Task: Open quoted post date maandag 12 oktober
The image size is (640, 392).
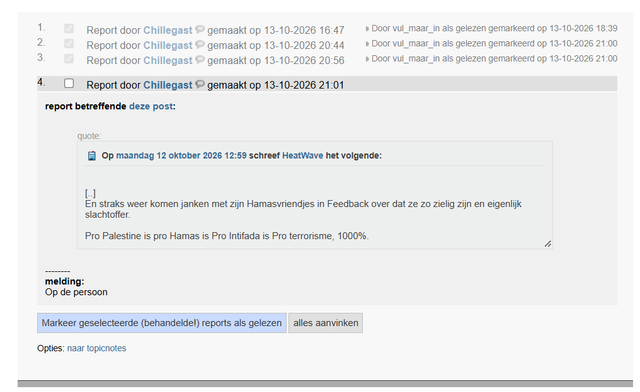Action: point(181,156)
